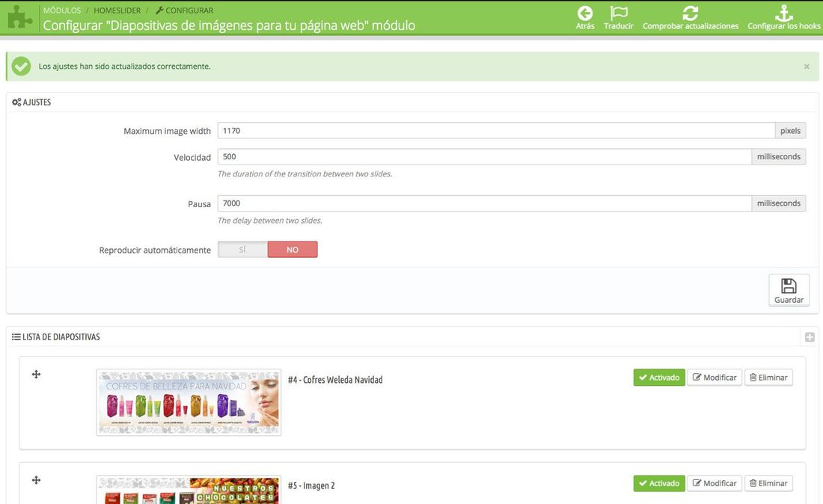Click '#5 - Imagen 2' title
This screenshot has height=504, width=823.
pos(311,485)
